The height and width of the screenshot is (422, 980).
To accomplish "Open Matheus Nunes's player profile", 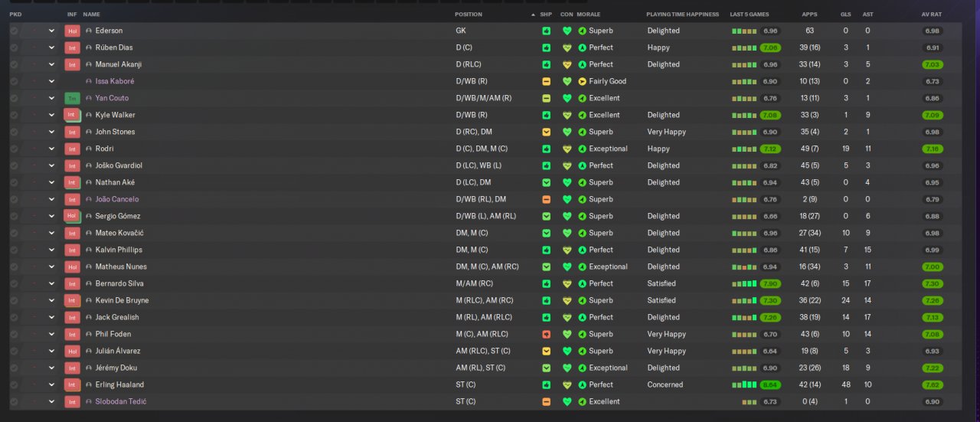I will [121, 267].
